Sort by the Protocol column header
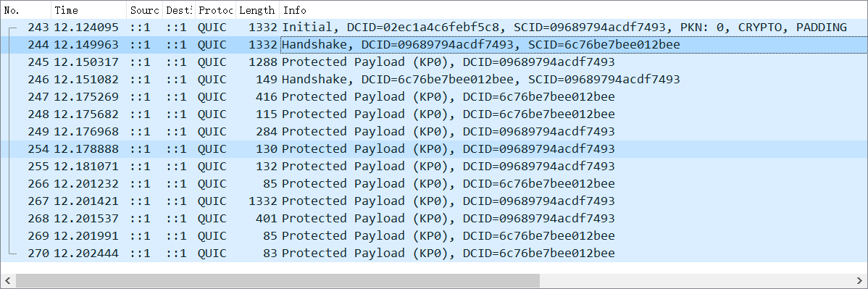Screen dimensions: 868x289 [x=215, y=10]
